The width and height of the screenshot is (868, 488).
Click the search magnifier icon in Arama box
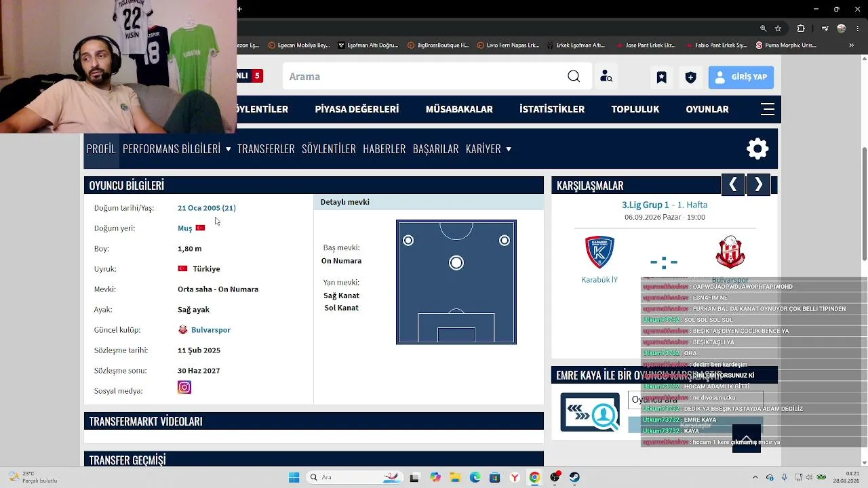(x=574, y=77)
